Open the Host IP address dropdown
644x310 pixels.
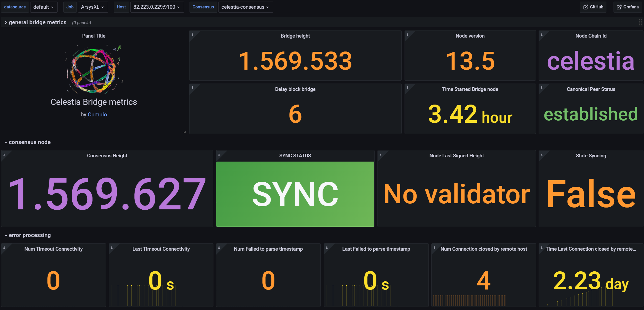157,7
